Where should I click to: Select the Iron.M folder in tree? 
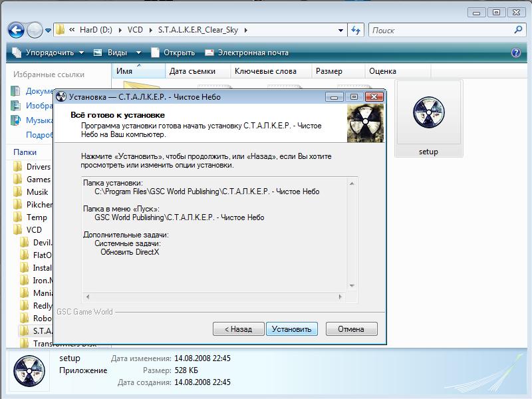[x=37, y=280]
